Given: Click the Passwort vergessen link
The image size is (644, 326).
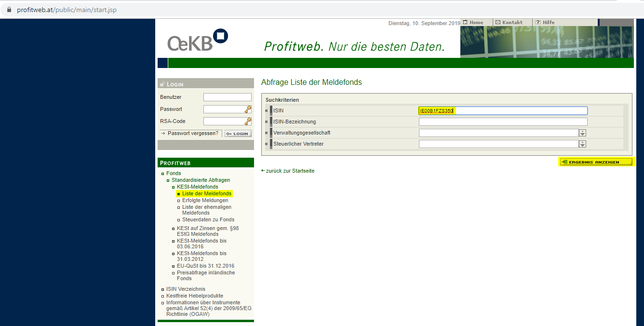Looking at the screenshot, I should (193, 133).
